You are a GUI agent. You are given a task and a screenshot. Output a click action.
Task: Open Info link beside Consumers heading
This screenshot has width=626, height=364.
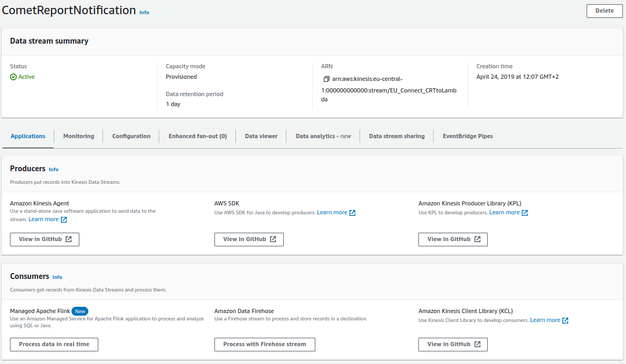tap(57, 277)
